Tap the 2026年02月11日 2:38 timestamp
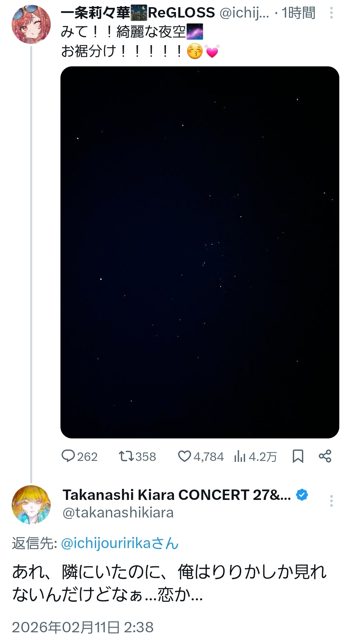Screen dimensions: 351x644 (x=83, y=627)
